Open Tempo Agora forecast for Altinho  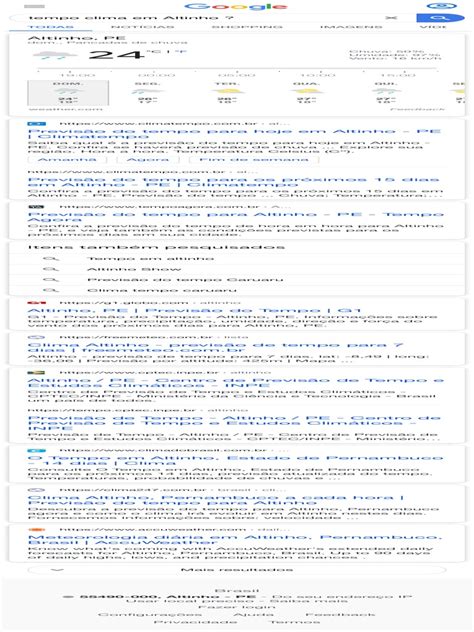pos(236,217)
